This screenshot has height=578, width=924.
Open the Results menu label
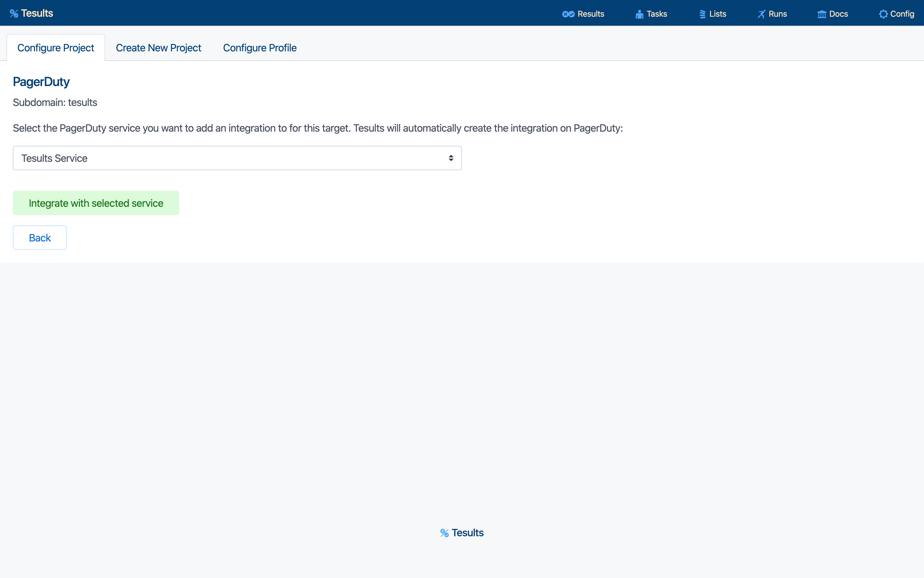click(591, 14)
